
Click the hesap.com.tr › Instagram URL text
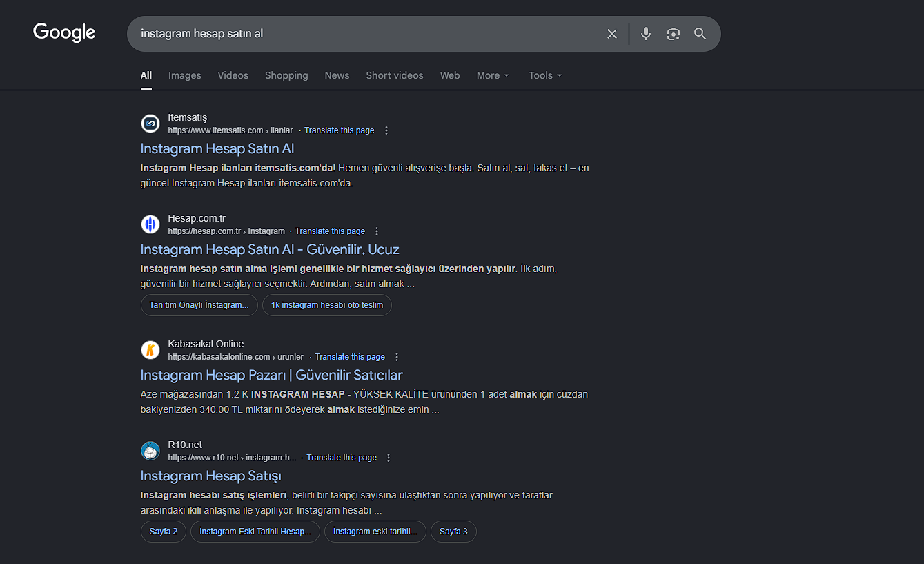point(226,231)
